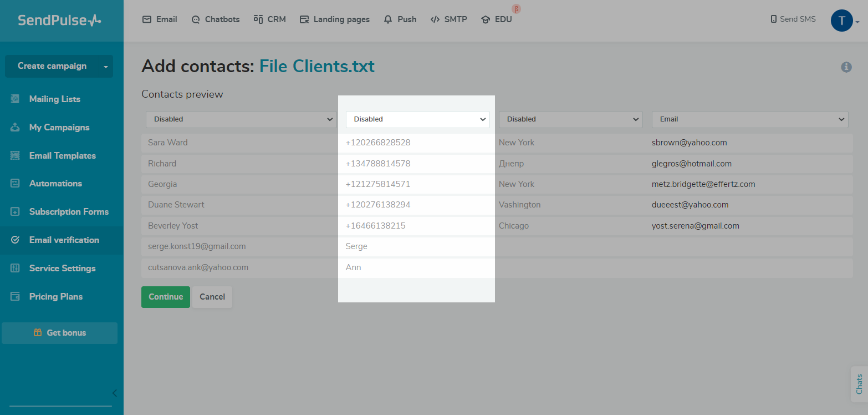868x415 pixels.
Task: Expand the Create campaign dropdown arrow
Action: coord(106,66)
